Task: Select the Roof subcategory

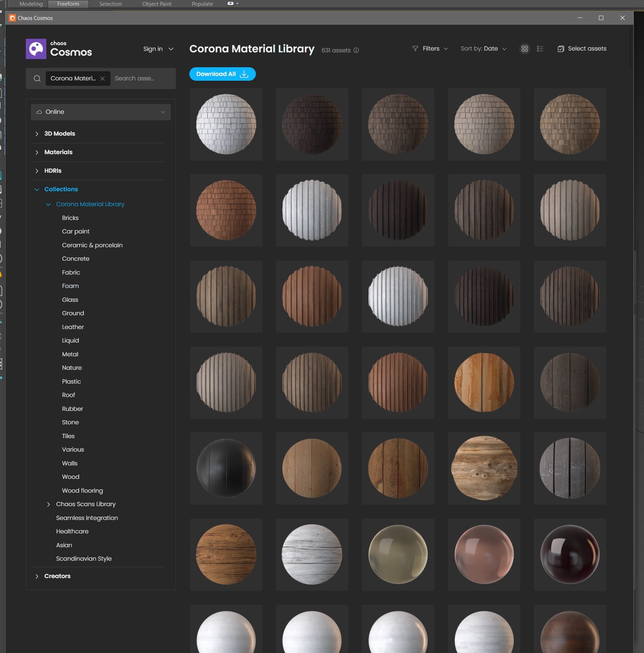Action: tap(68, 395)
